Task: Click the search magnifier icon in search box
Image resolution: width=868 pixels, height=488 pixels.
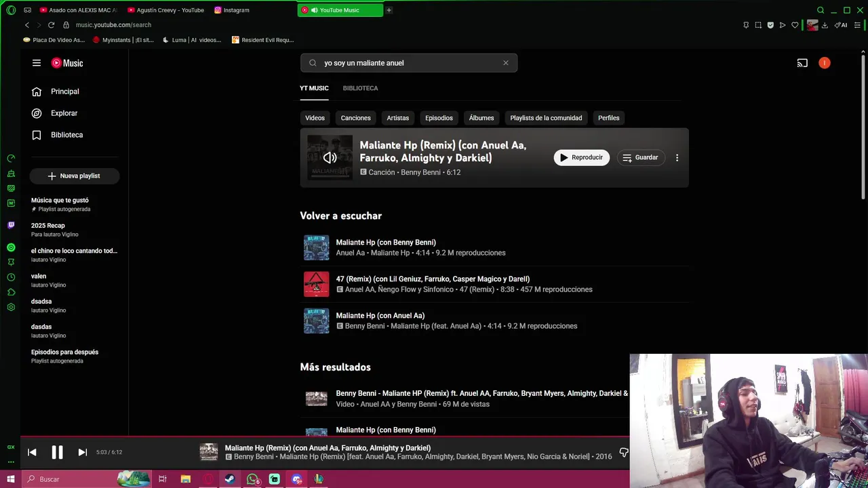Action: (313, 63)
